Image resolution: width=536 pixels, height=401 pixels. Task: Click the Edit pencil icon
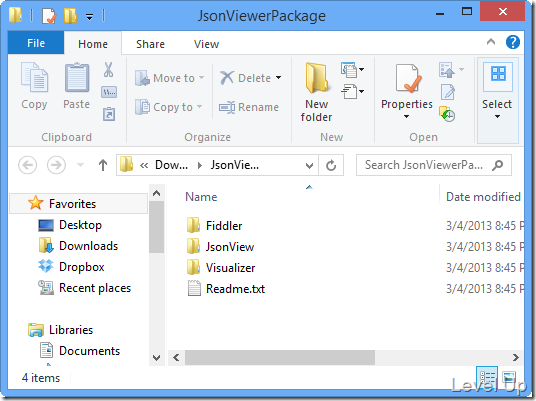point(448,92)
